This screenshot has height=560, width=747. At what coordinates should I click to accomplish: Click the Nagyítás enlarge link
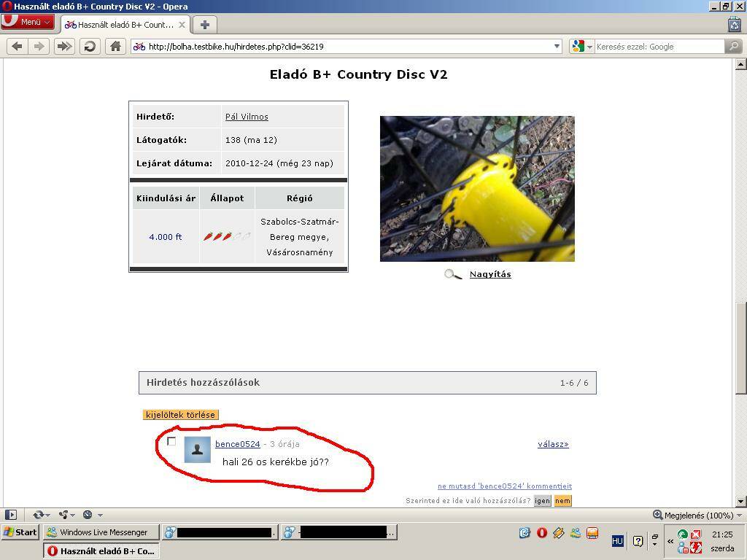click(x=490, y=274)
